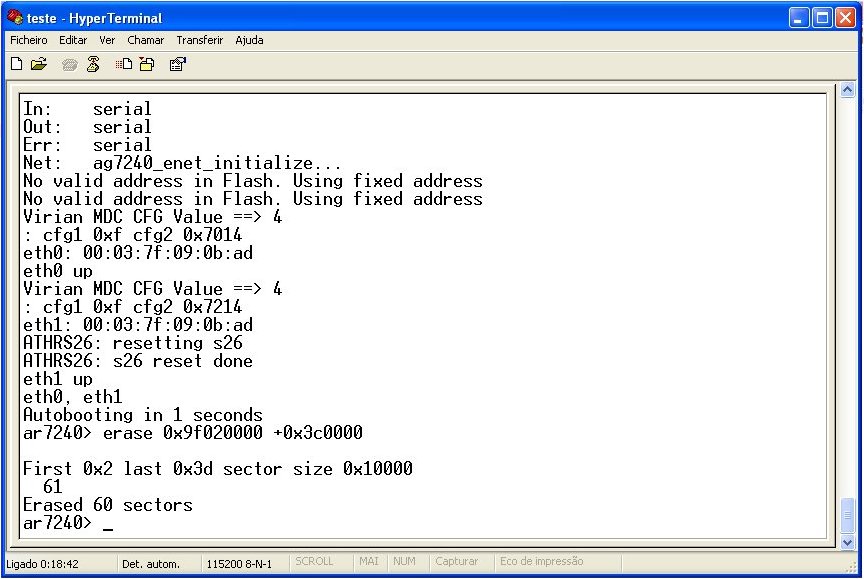The height and width of the screenshot is (579, 864).
Task: Click the SCROLL indicator in status bar
Action: (x=314, y=562)
